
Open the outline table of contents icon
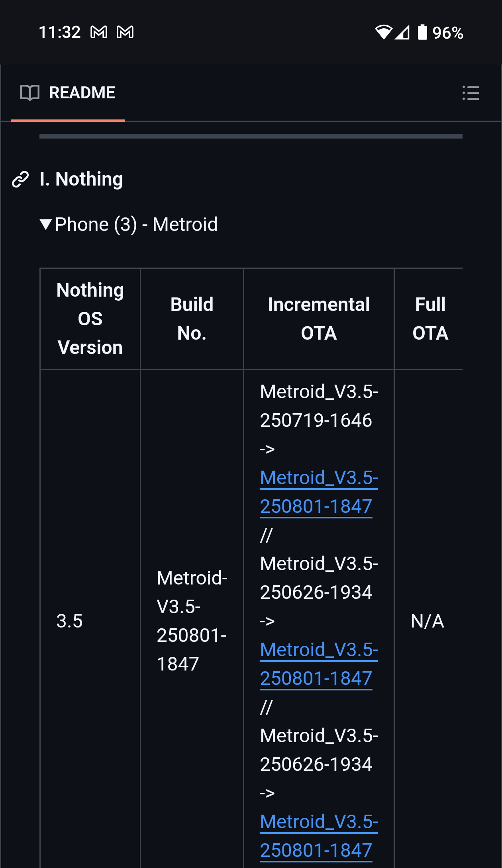pyautogui.click(x=471, y=93)
